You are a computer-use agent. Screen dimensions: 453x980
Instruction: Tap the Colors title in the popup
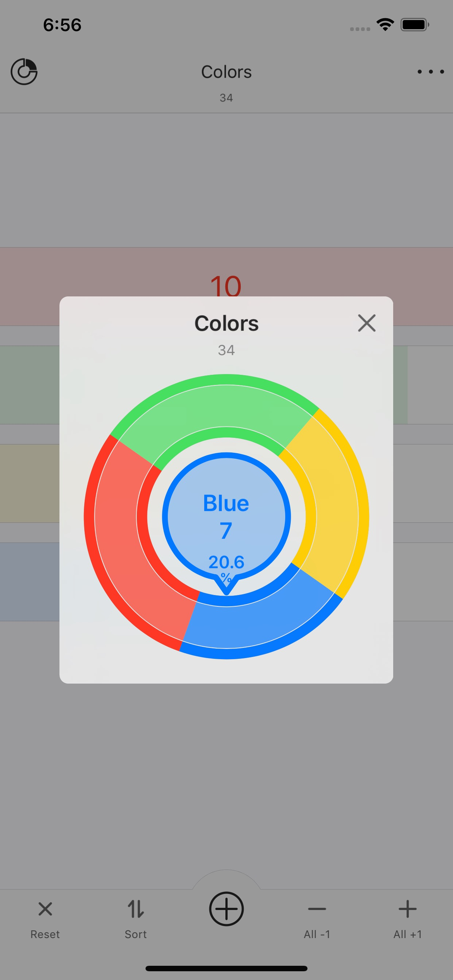coord(226,323)
